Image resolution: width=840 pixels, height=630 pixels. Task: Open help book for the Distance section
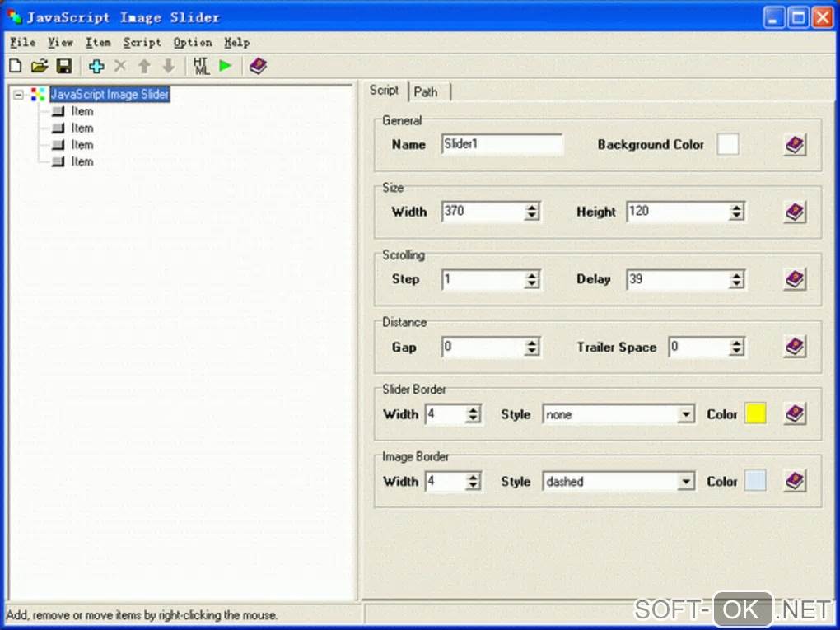pyautogui.click(x=795, y=347)
